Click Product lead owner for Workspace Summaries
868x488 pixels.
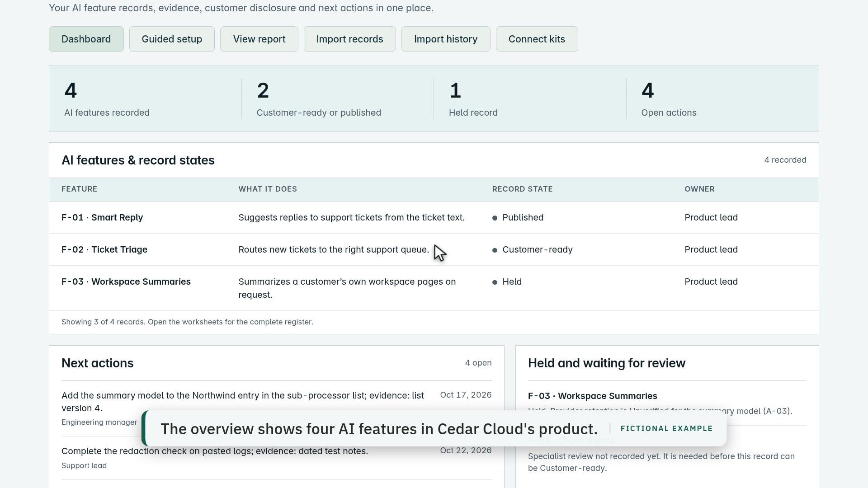711,282
